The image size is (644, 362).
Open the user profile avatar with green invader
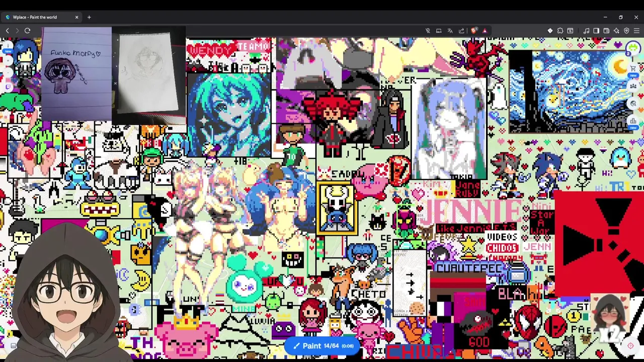pyautogui.click(x=632, y=49)
